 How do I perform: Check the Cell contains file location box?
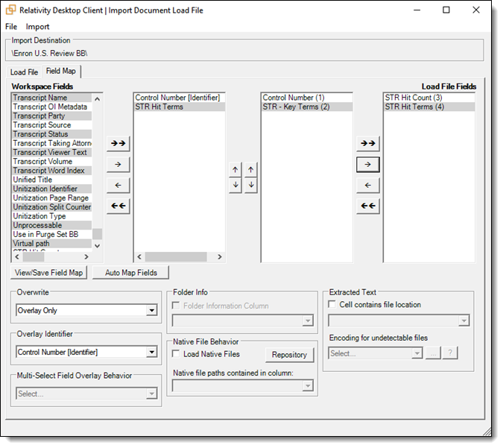[x=333, y=304]
